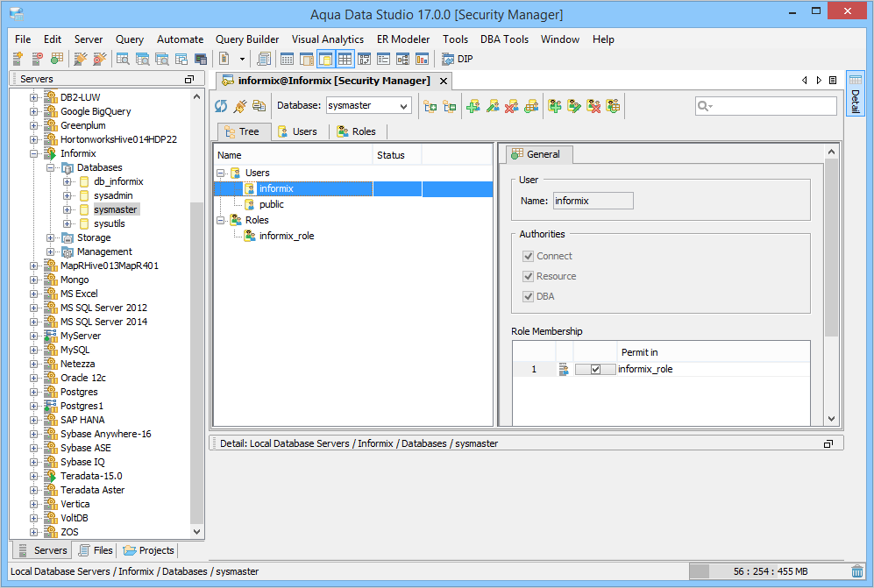Image resolution: width=874 pixels, height=588 pixels.
Task: Click the Register Server toolbar icon
Action: pos(18,59)
